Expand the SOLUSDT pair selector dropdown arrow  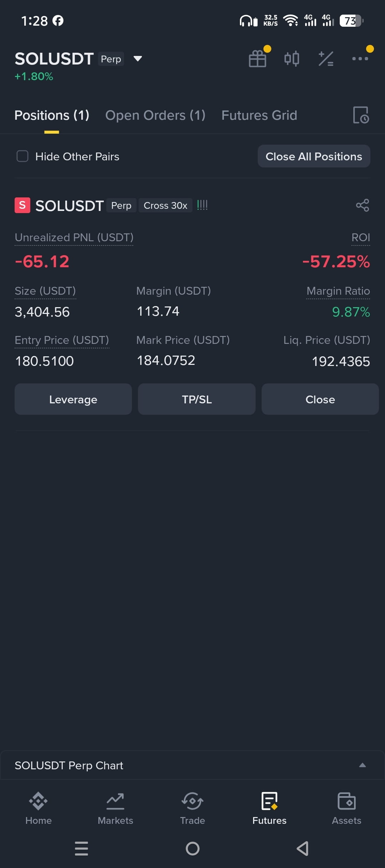click(138, 59)
